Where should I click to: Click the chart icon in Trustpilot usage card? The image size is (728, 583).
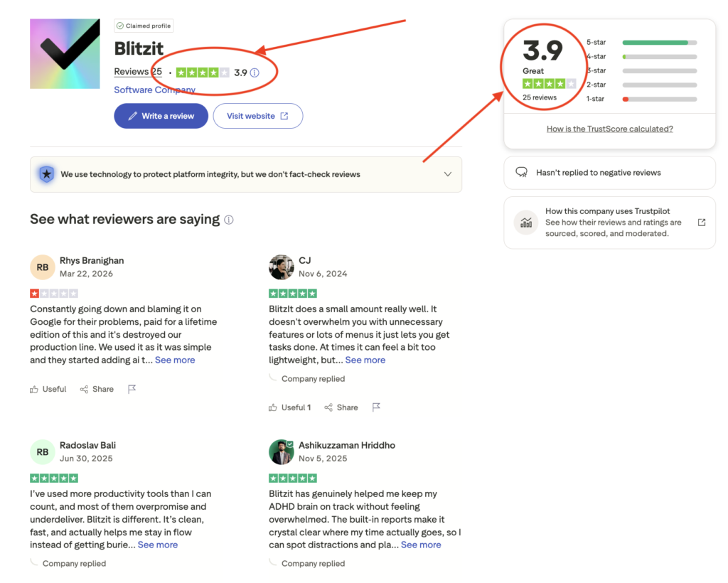click(x=526, y=223)
